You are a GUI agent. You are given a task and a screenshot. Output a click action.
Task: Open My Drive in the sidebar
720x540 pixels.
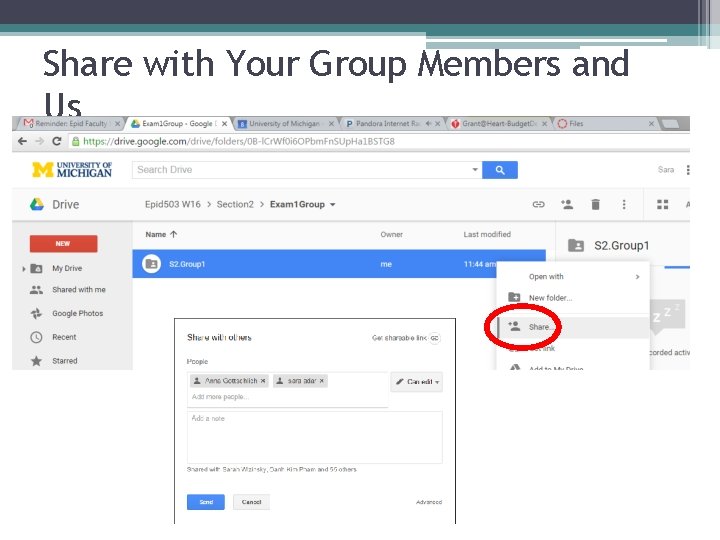pos(67,268)
